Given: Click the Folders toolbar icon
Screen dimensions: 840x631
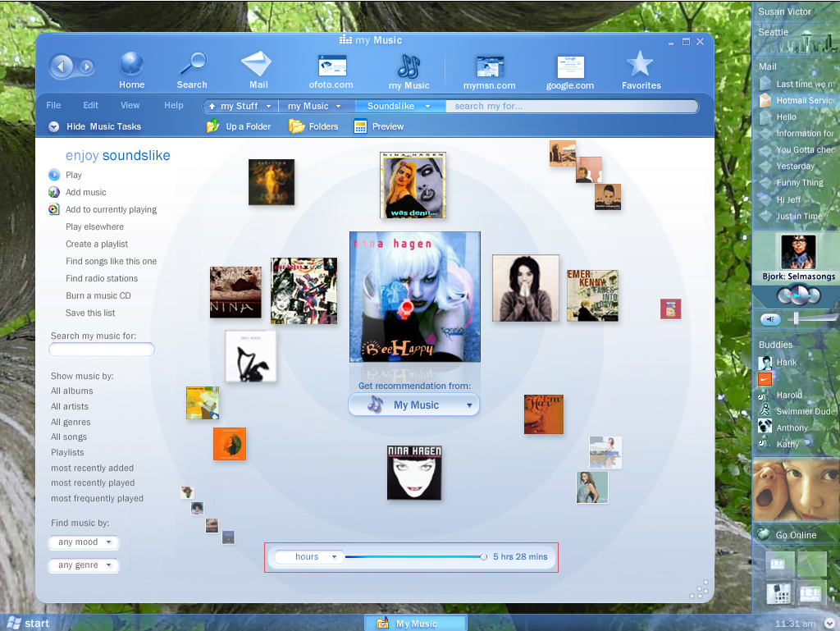Looking at the screenshot, I should (296, 126).
